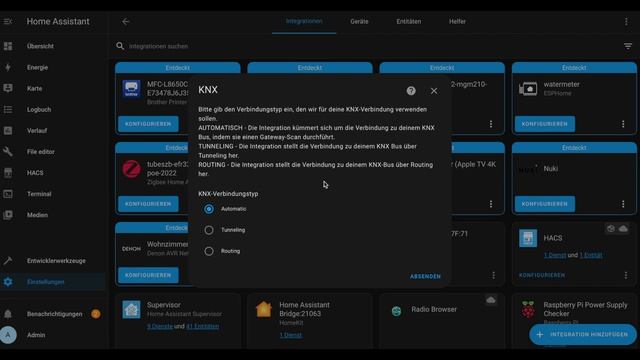Open the integrations filter icon
Screen dimensions: 640x360
coord(628,46)
